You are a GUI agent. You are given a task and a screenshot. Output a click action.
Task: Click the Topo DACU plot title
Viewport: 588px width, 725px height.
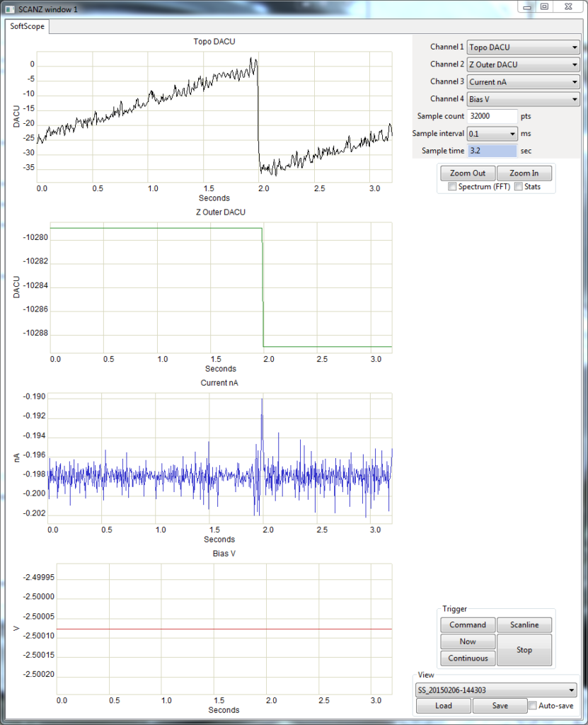point(214,42)
